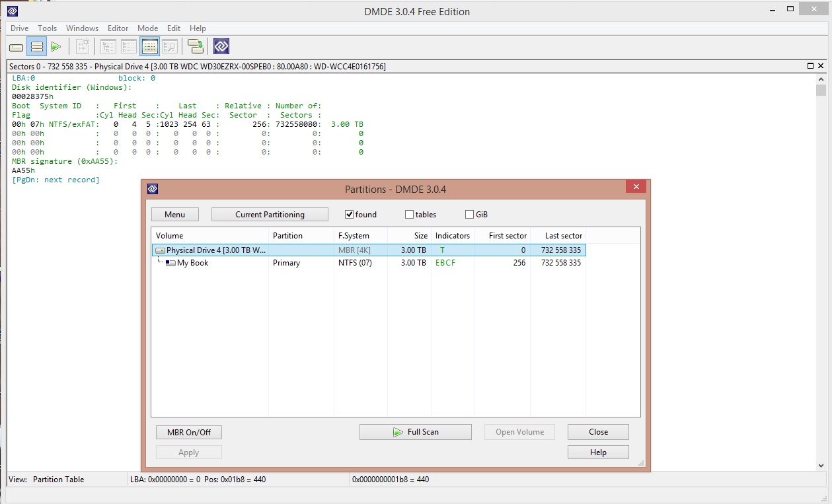Sort by the Partition column header
Image resolution: width=832 pixels, height=504 pixels.
pos(301,236)
